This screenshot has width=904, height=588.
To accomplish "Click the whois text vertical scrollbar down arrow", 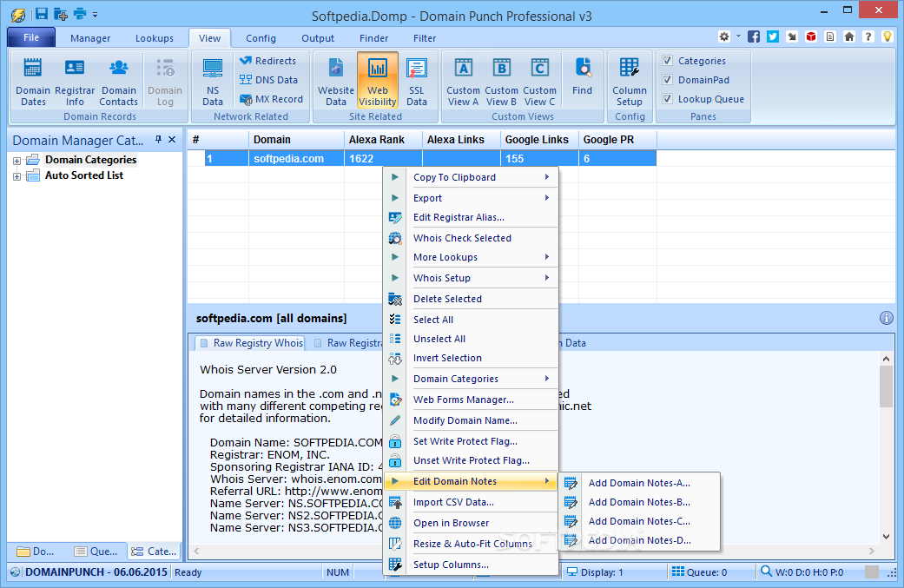I will 886,536.
